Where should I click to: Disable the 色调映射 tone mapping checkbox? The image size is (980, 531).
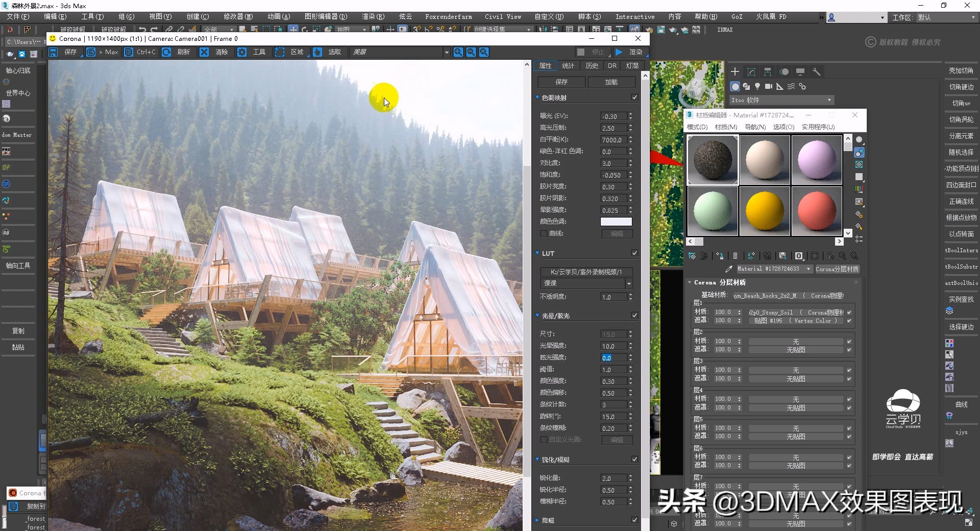coord(634,98)
